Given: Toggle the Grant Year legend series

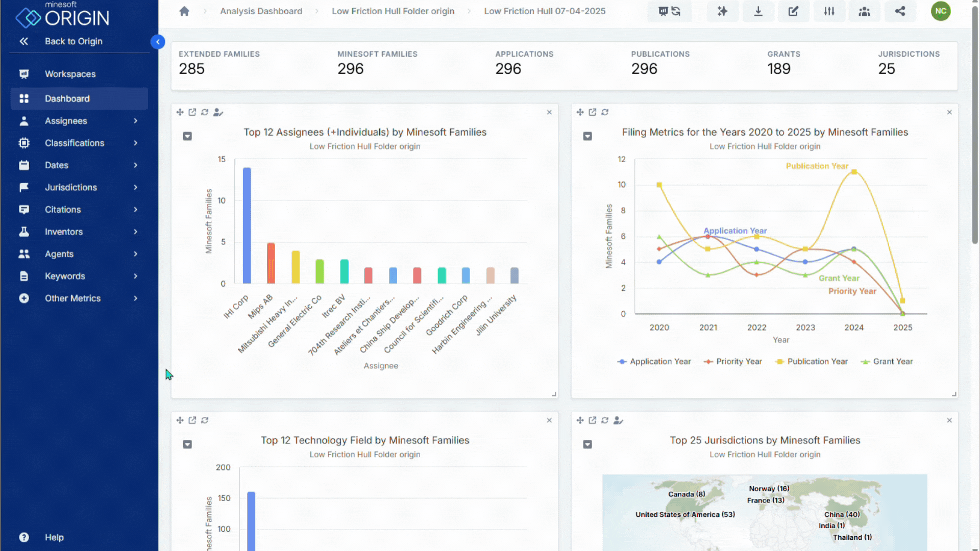Looking at the screenshot, I should click(887, 362).
